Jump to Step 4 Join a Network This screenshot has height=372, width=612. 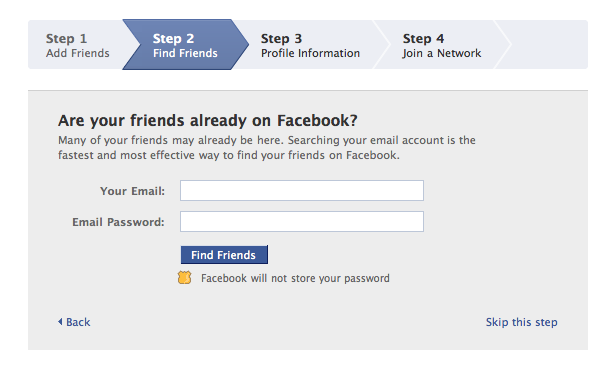pyautogui.click(x=442, y=45)
